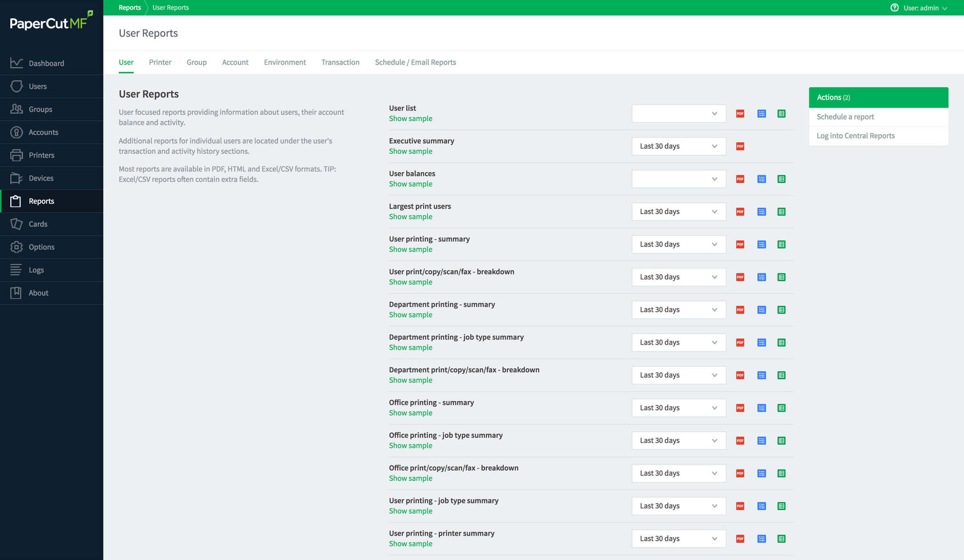Image resolution: width=964 pixels, height=560 pixels.
Task: Open User printing - printer summary HTML icon
Action: 761,539
